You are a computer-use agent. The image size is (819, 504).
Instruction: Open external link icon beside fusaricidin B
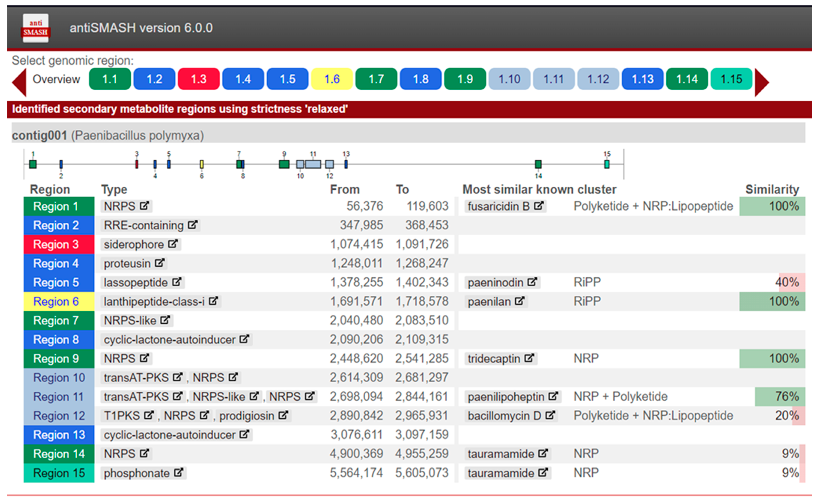tap(538, 206)
